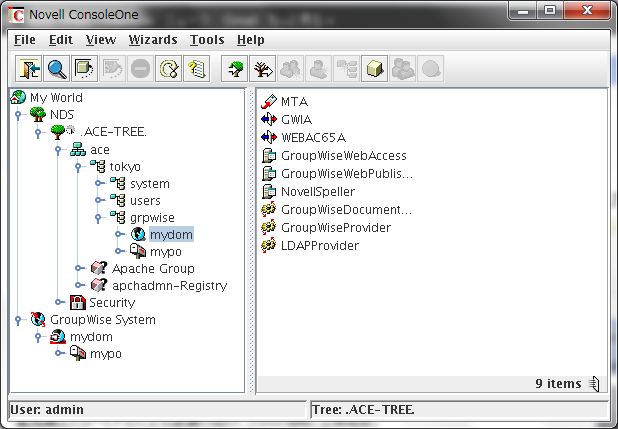Open the Tools menu
The height and width of the screenshot is (429, 618).
[207, 40]
